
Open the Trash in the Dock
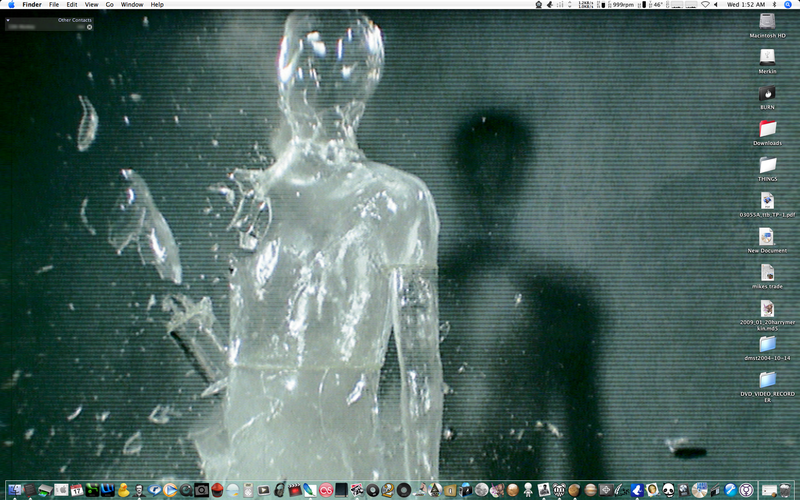click(x=785, y=490)
